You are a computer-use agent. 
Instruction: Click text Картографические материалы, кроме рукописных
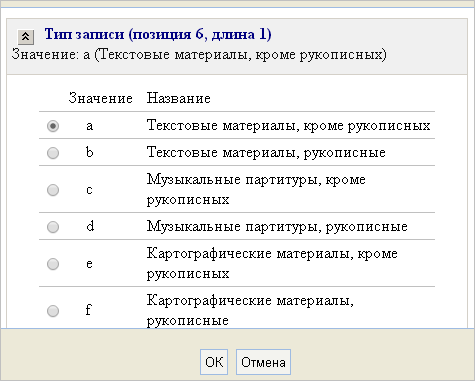coord(272,263)
